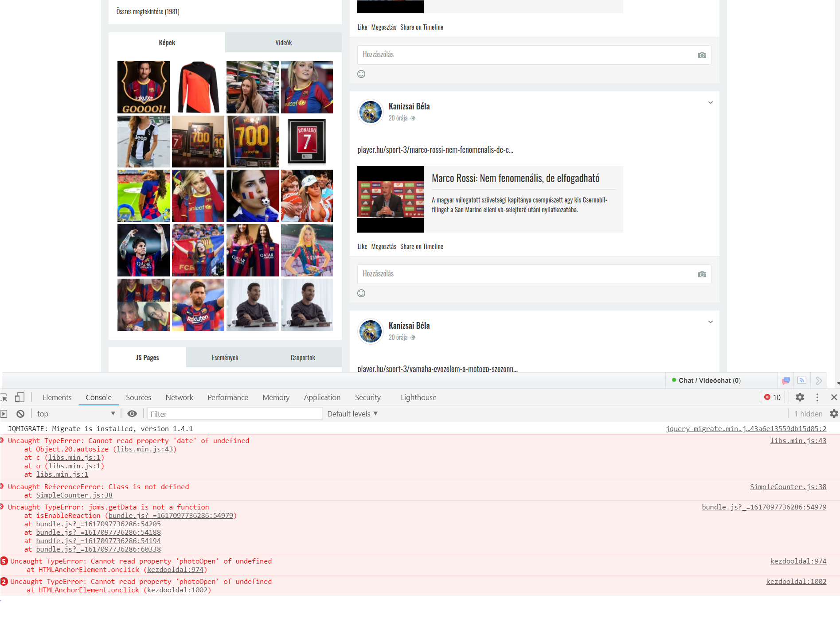The height and width of the screenshot is (626, 840).
Task: Click the Összes megtekintése (1981) link
Action: point(148,12)
